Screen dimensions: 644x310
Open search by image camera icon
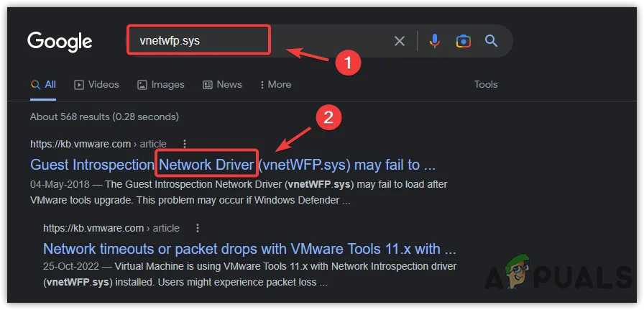[463, 41]
